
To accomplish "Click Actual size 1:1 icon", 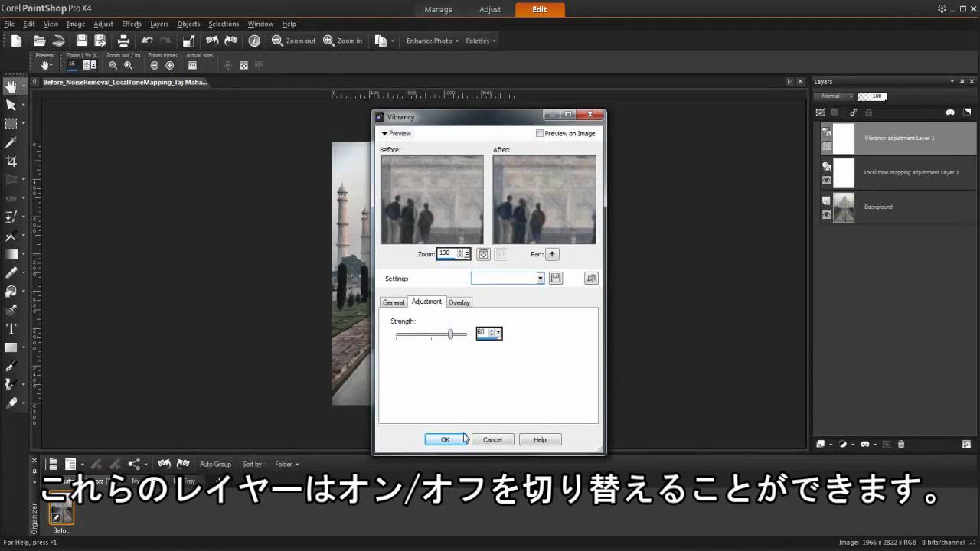I will point(191,66).
